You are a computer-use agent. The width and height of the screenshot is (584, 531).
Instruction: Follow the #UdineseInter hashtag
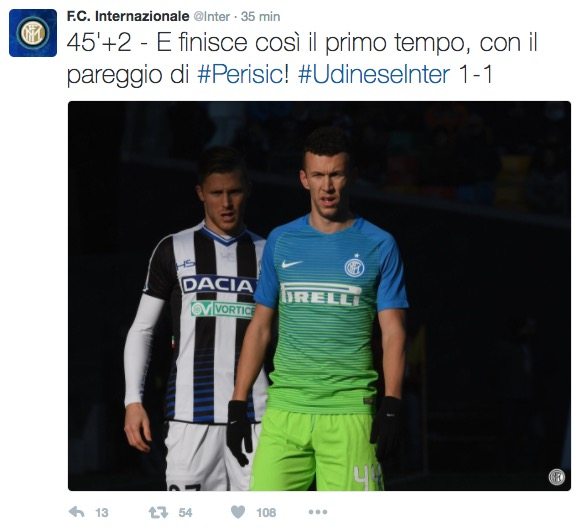click(x=374, y=74)
